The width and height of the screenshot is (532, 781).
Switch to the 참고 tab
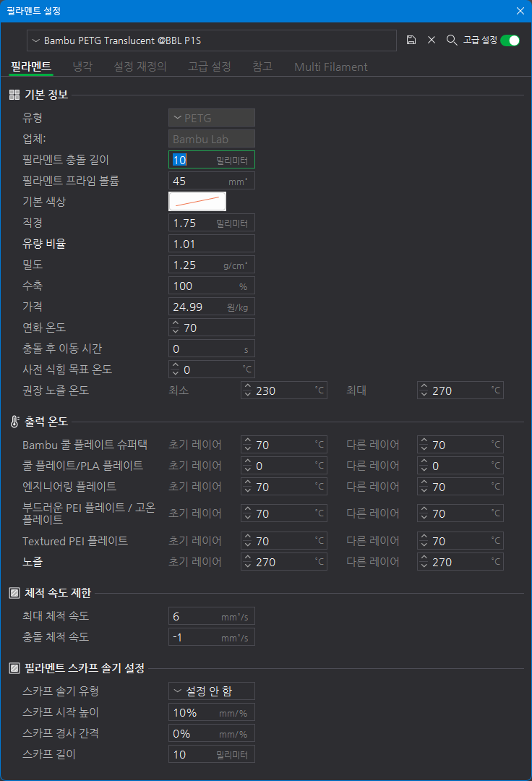click(262, 67)
